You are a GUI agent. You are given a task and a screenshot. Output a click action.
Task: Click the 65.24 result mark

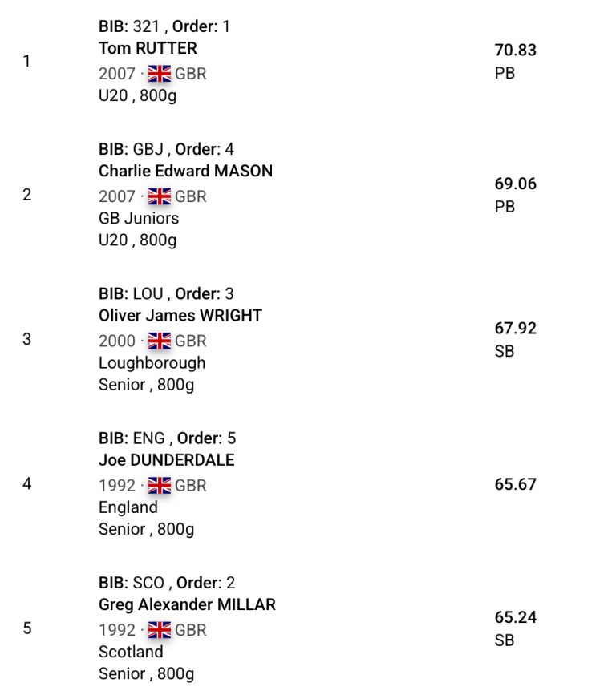tap(515, 617)
